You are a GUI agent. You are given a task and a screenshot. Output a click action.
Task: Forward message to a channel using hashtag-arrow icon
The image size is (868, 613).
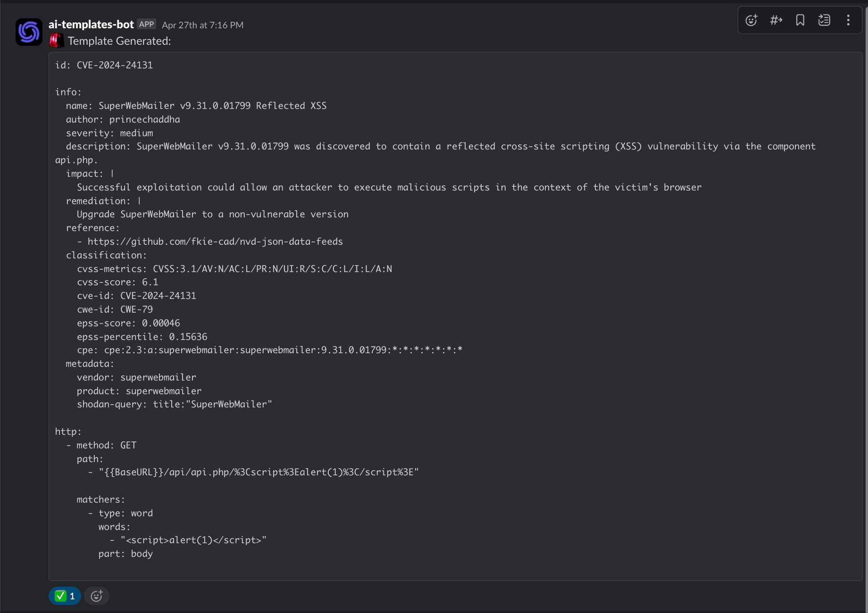coord(776,20)
